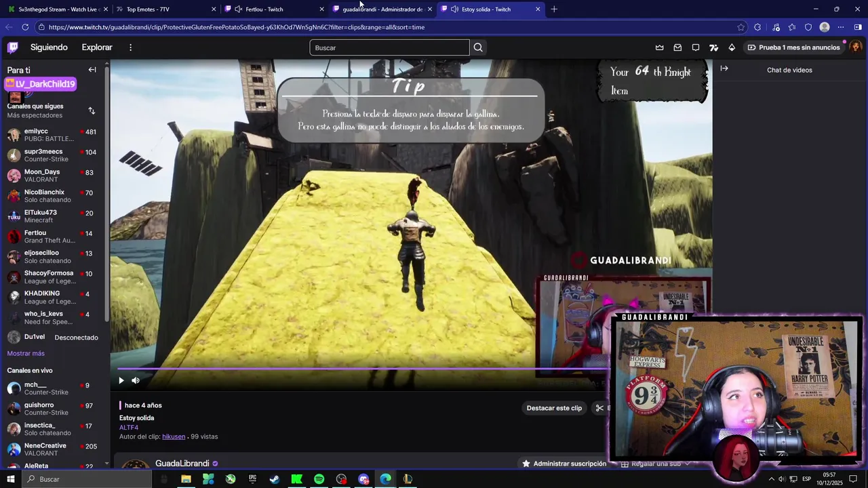
Task: Open Fertlou channel in sidebar
Action: click(53, 237)
